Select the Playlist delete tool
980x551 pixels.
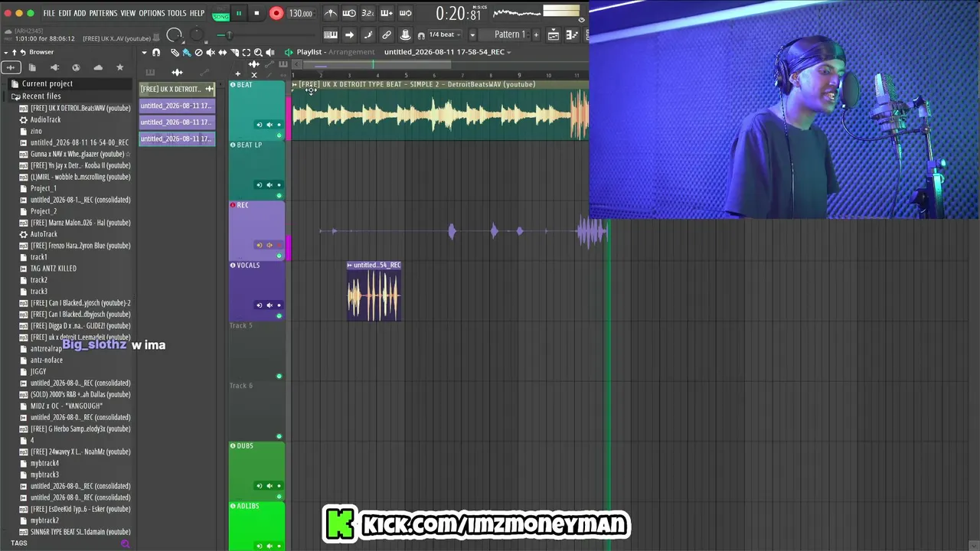click(x=198, y=52)
